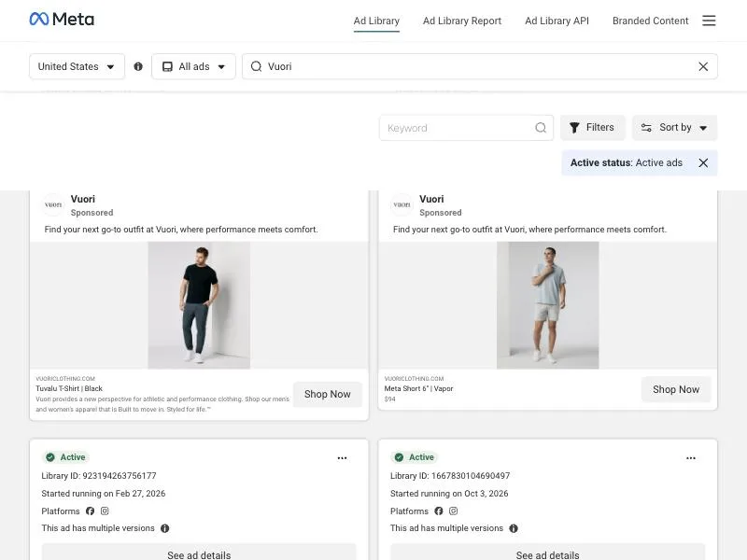
Task: Open the Ad Library Report tab
Action: coord(462,21)
